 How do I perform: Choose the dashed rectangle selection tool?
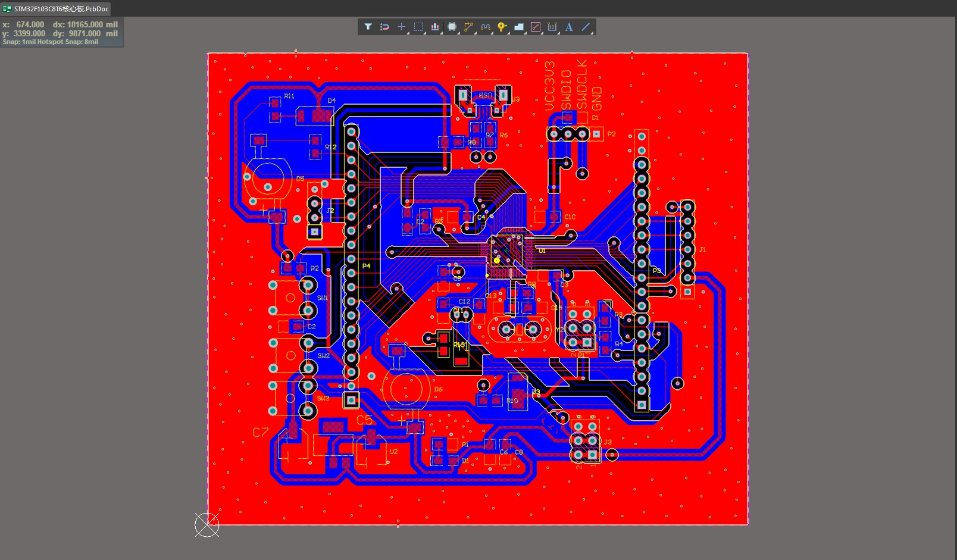point(418,27)
